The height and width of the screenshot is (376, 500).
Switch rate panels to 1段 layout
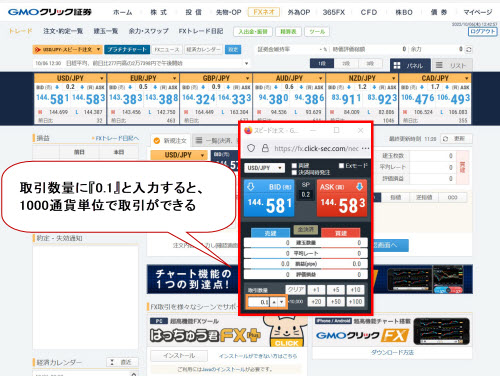tap(322, 63)
